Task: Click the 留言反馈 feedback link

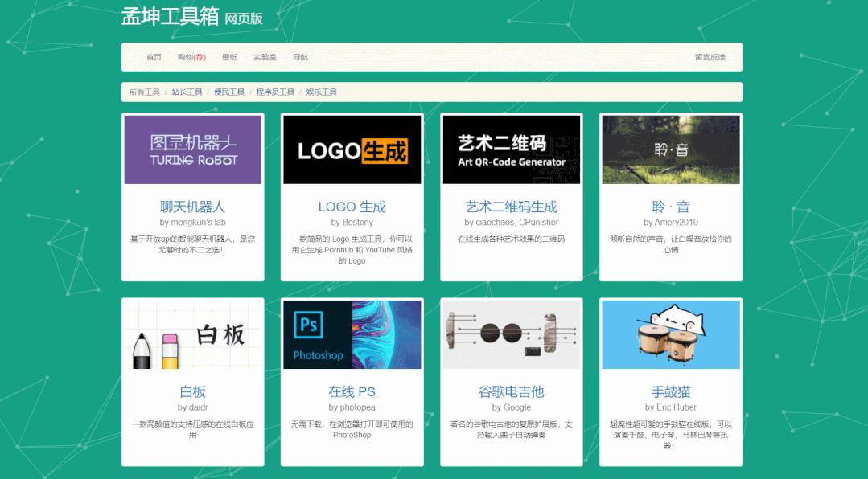Action: 710,57
